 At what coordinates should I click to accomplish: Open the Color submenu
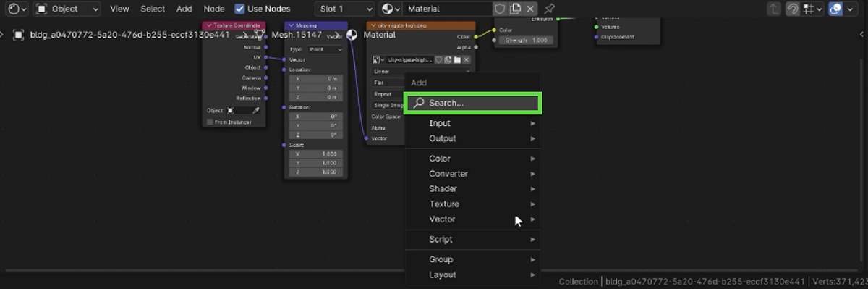coord(473,159)
